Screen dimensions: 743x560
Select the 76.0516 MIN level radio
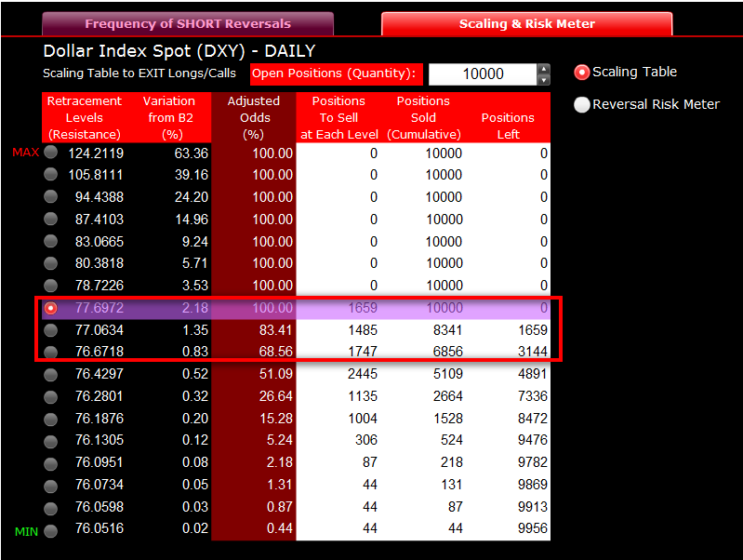[51, 531]
